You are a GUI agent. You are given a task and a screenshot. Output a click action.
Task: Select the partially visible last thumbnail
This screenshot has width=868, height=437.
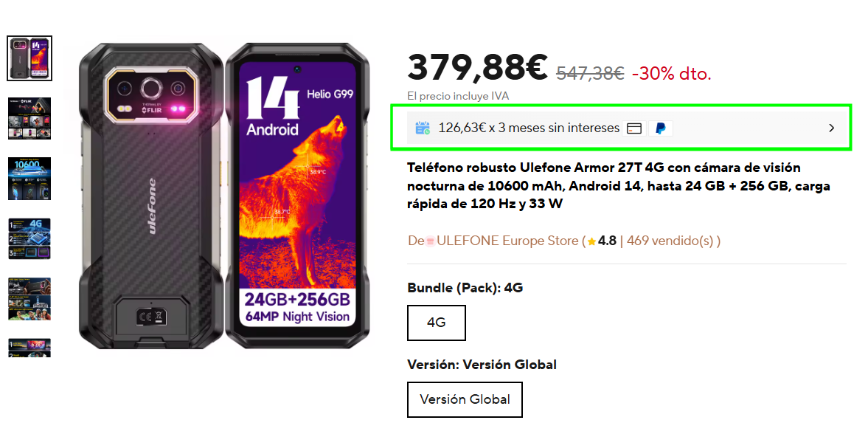click(29, 348)
